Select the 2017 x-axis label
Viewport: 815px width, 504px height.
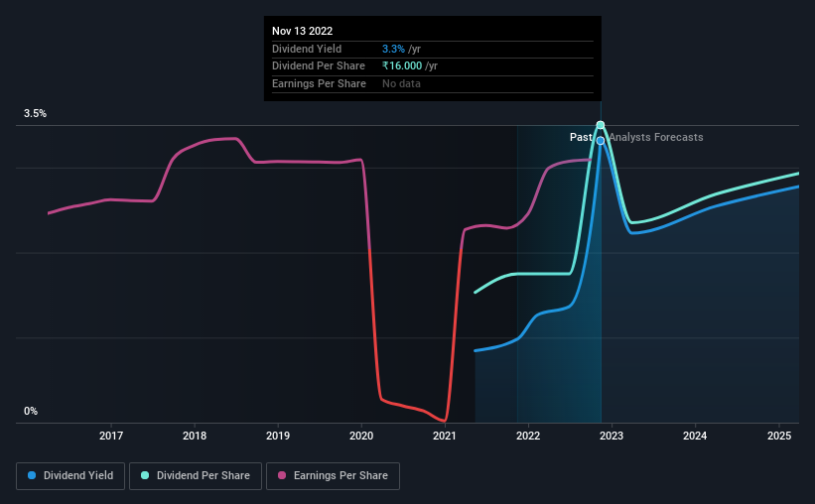tap(111, 436)
